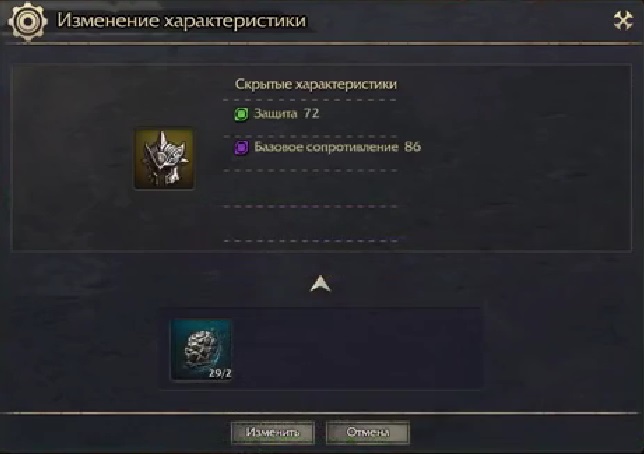Image resolution: width=644 pixels, height=454 pixels.
Task: Close the Изменение характеристики window
Action: (623, 21)
